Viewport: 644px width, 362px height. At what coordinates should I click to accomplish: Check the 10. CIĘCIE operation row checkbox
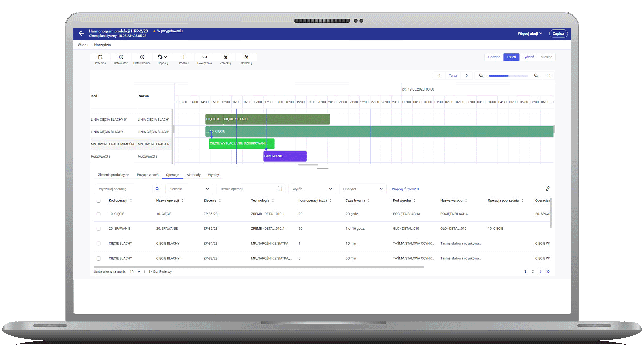coord(98,214)
